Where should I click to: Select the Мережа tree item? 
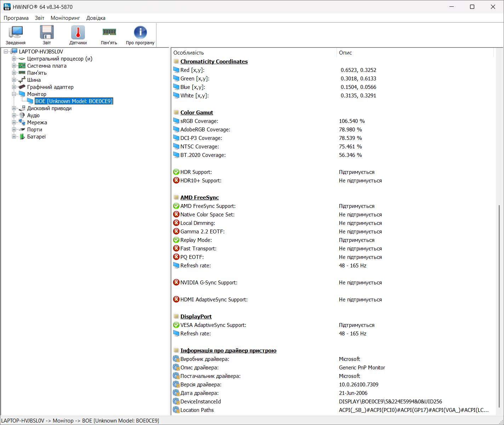(37, 123)
